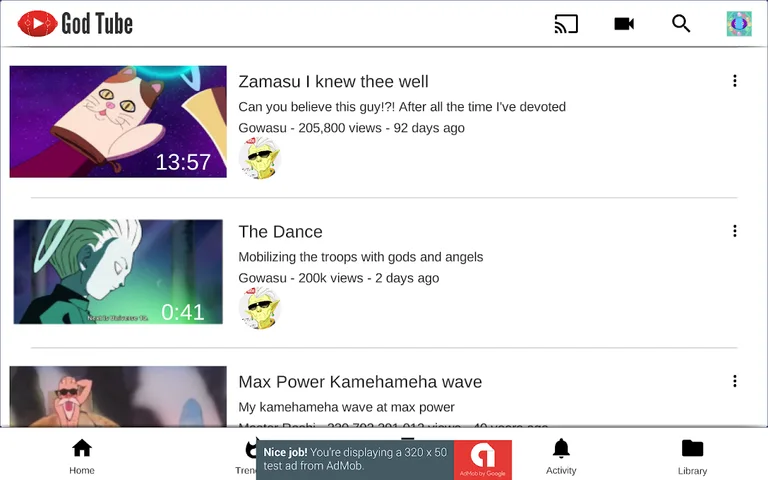Open search with the magnifier icon
The width and height of the screenshot is (768, 480).
point(681,24)
